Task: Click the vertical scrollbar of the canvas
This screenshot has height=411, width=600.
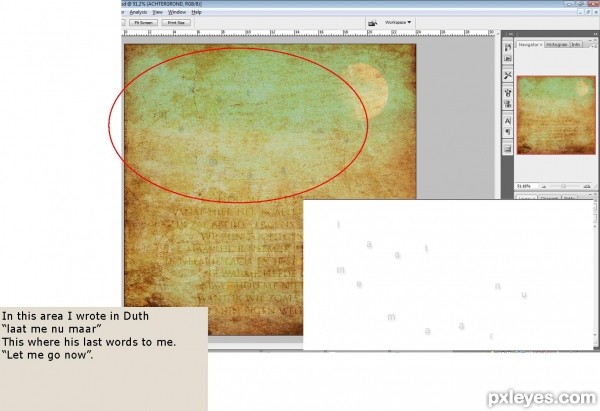Action: 498,115
